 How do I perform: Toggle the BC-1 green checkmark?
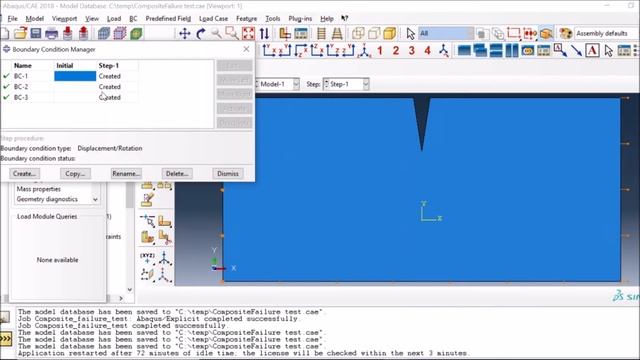(x=6, y=76)
